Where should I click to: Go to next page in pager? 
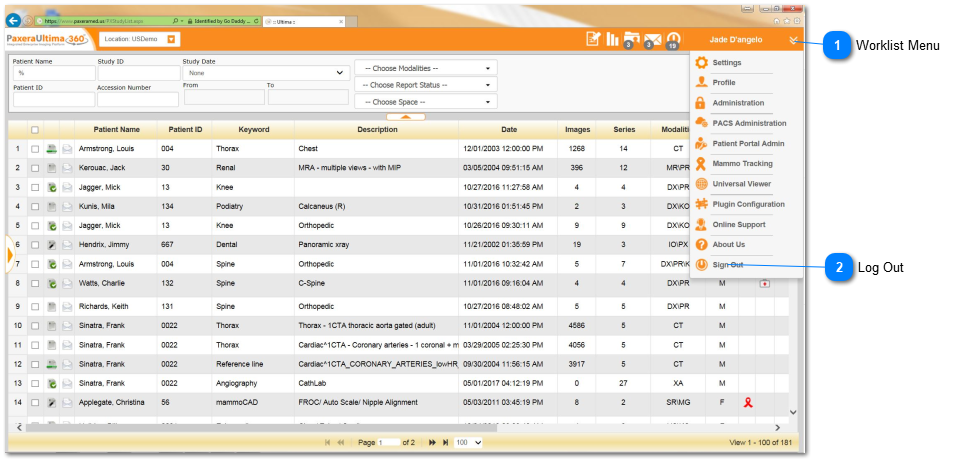click(432, 442)
